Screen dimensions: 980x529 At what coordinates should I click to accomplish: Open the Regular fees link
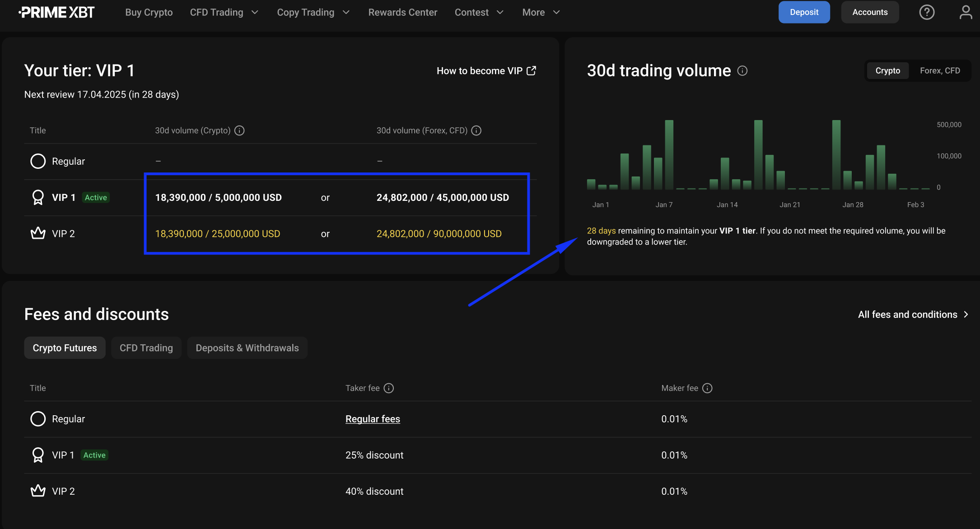pos(373,419)
